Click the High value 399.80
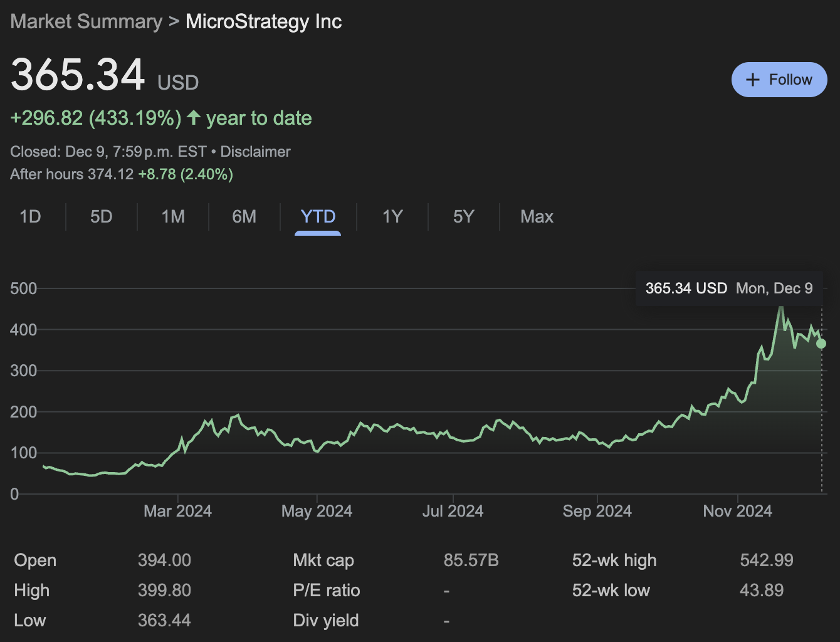Image resolution: width=840 pixels, height=642 pixels. 164,590
